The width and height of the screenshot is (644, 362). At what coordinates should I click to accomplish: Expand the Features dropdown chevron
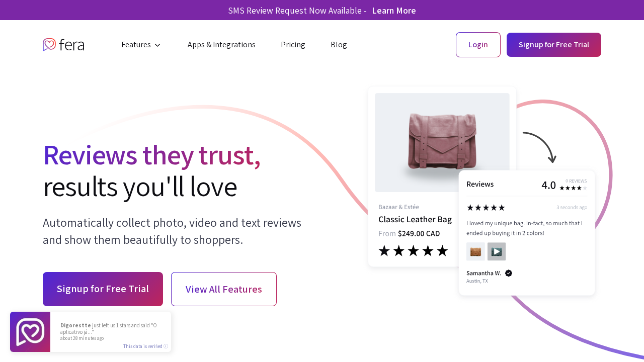pyautogui.click(x=157, y=45)
